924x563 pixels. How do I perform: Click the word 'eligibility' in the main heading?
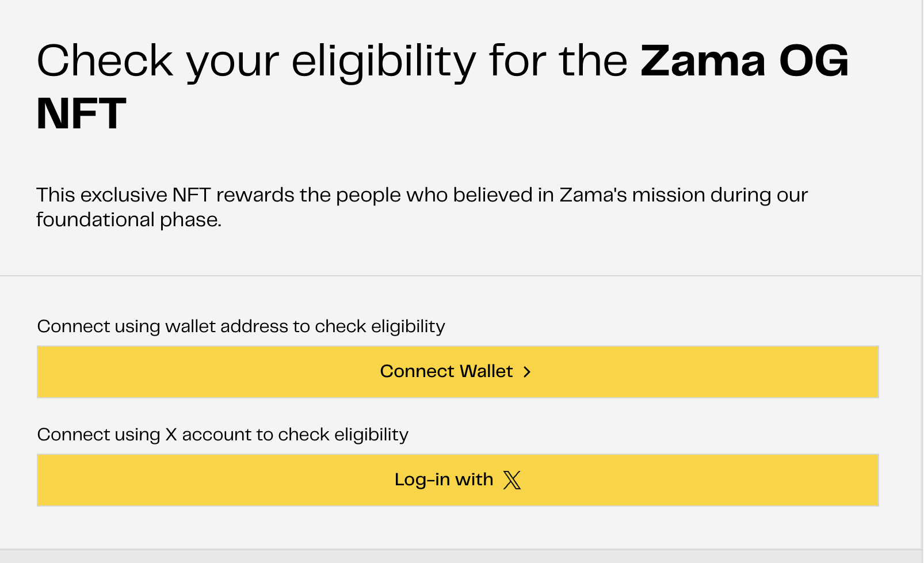pyautogui.click(x=384, y=61)
